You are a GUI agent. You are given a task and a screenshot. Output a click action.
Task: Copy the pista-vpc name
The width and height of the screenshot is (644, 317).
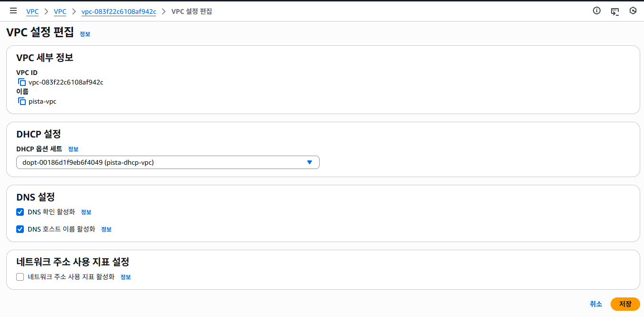(x=22, y=101)
